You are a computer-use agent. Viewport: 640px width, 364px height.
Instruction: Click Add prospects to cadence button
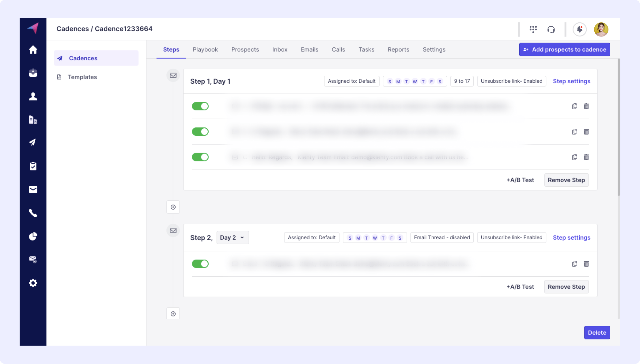click(564, 50)
